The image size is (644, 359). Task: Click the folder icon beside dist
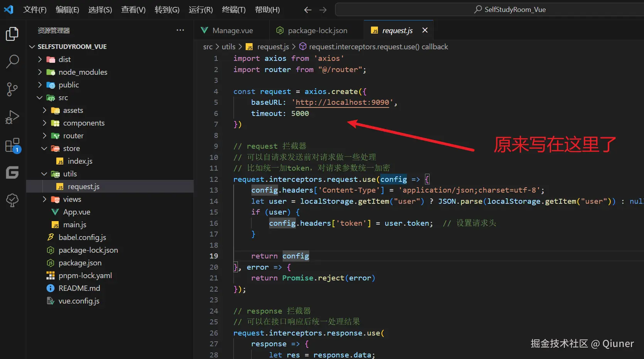coord(51,59)
